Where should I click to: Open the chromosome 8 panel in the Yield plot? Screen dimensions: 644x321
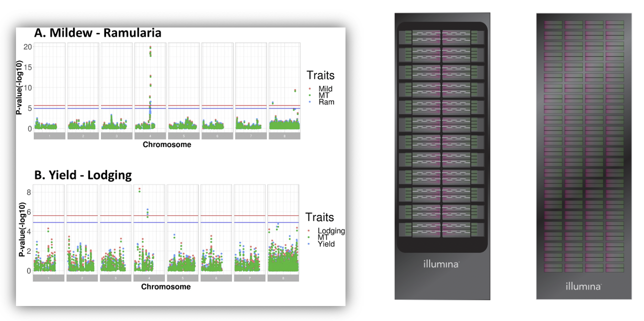point(283,233)
